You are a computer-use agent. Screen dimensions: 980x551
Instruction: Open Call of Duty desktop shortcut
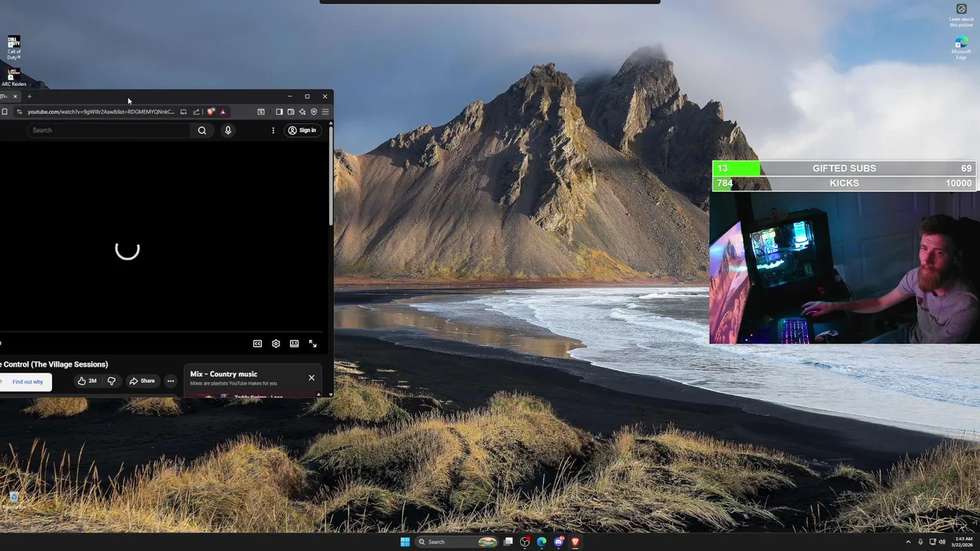click(x=14, y=47)
